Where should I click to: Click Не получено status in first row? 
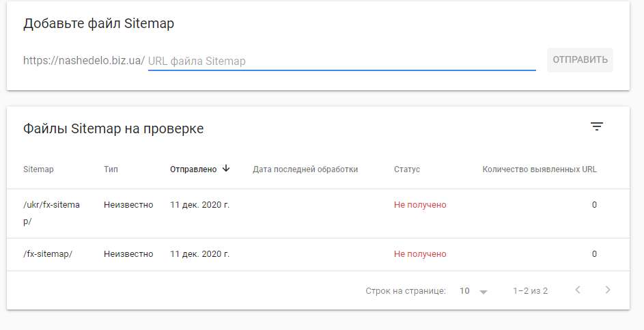(420, 205)
